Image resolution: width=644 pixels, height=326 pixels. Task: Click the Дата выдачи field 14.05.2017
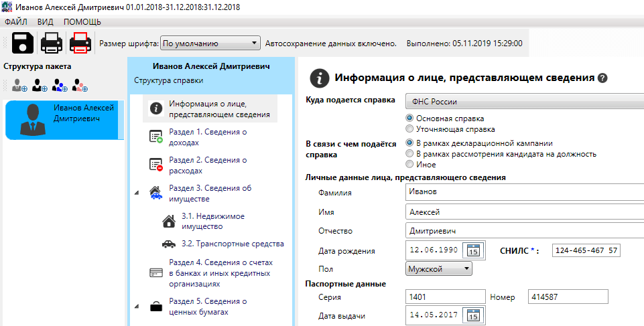[434, 315]
